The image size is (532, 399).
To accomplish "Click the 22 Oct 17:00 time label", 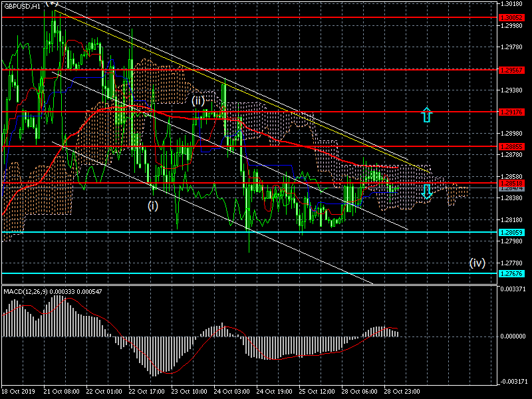I will pos(146,391).
